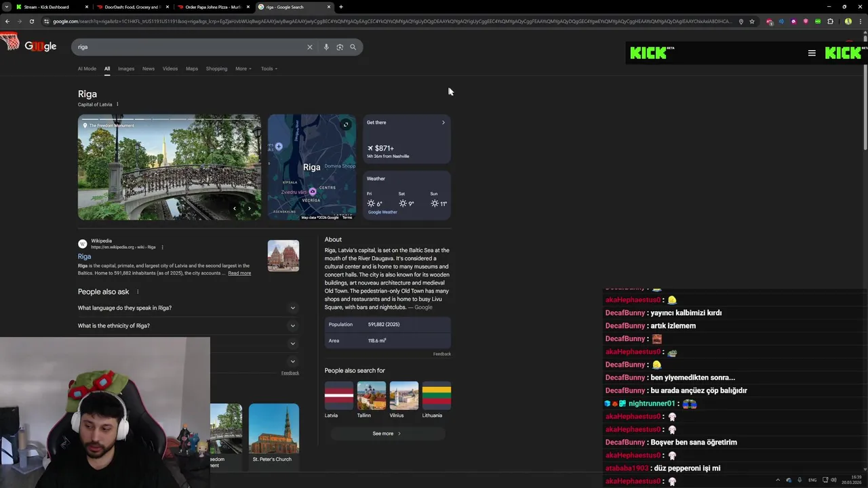This screenshot has width=868, height=488.
Task: Show hidden system tray icons
Action: (x=778, y=480)
